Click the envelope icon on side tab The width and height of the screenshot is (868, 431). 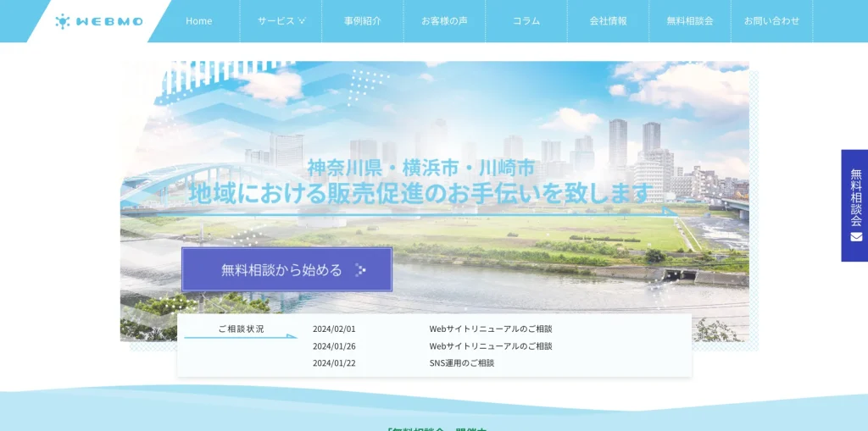(856, 237)
